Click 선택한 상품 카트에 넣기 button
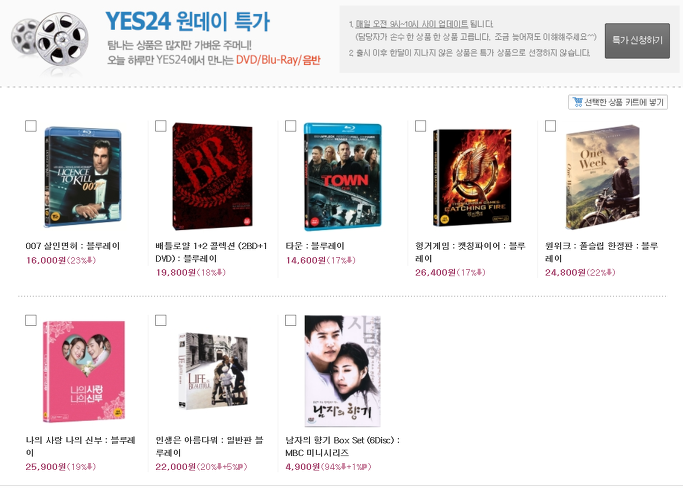 click(618, 102)
